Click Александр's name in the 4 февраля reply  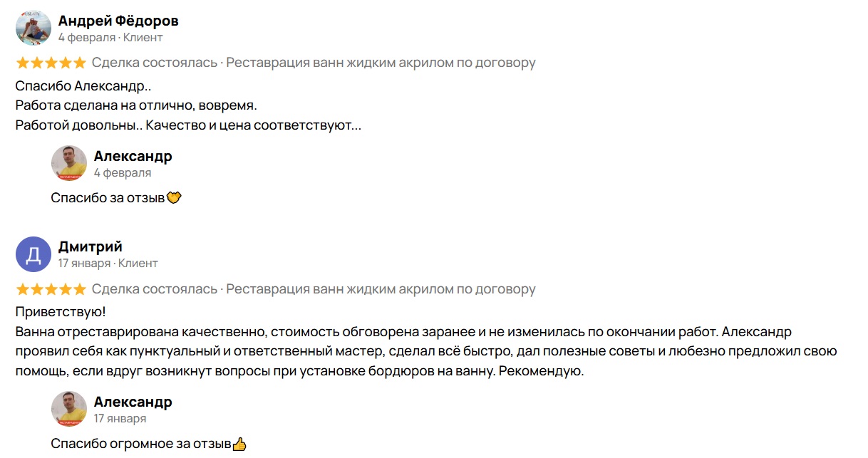[133, 156]
